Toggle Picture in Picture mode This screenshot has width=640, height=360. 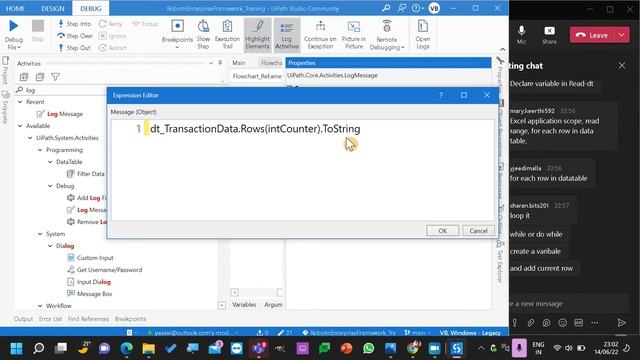coord(354,34)
